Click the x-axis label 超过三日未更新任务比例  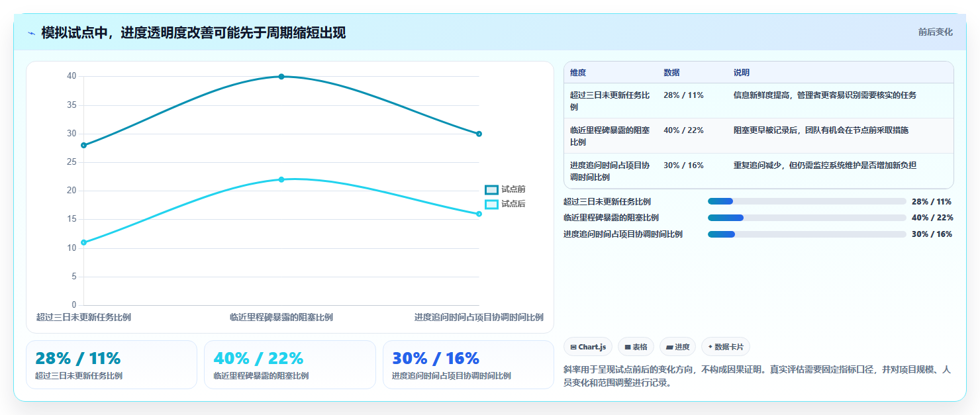(x=83, y=317)
